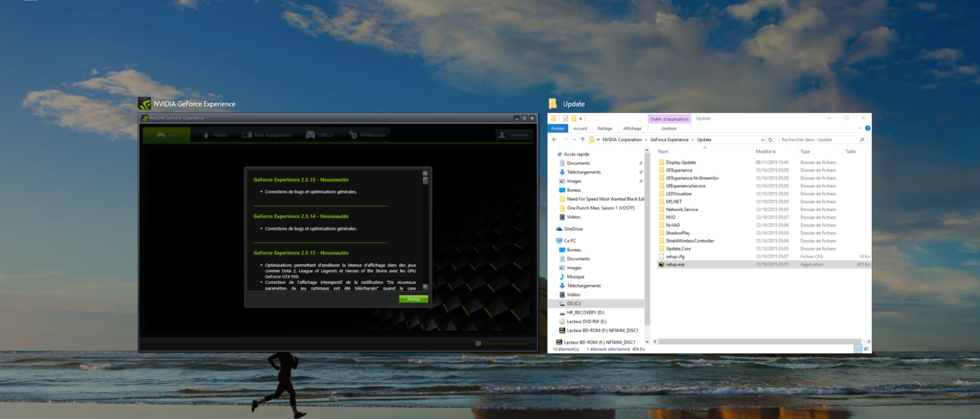Open the Partage ribbon tab
Screen dimensions: 980x419
pyautogui.click(x=605, y=128)
